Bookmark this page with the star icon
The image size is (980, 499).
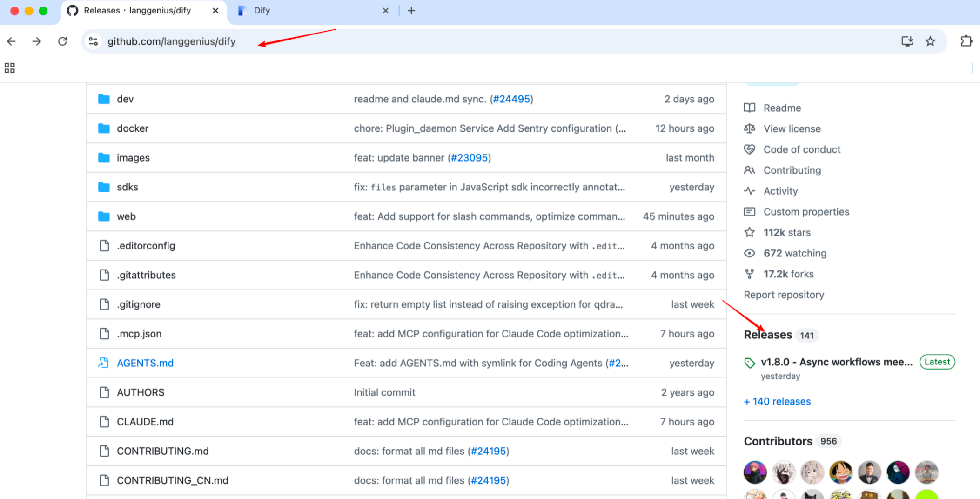(930, 41)
